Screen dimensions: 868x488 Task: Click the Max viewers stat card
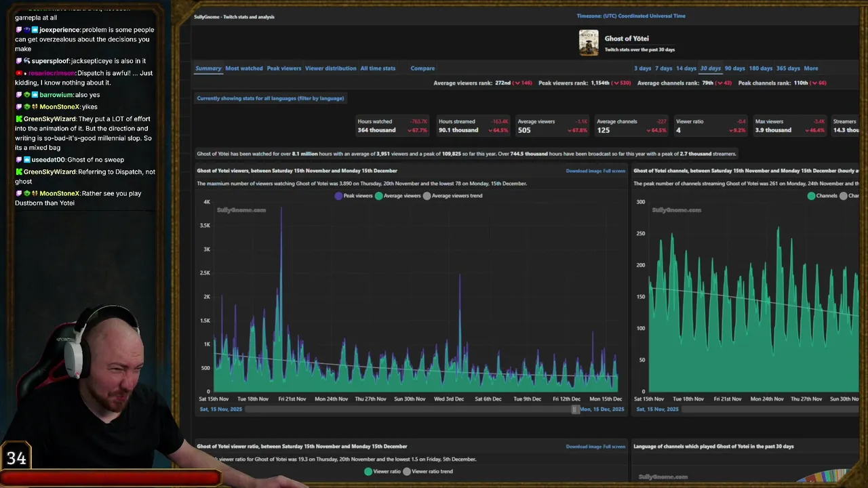point(790,126)
